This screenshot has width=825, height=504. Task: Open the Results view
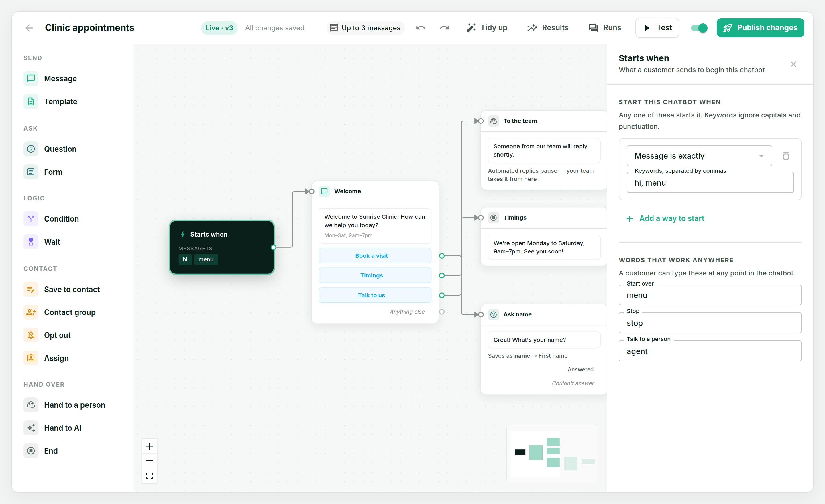click(x=548, y=28)
